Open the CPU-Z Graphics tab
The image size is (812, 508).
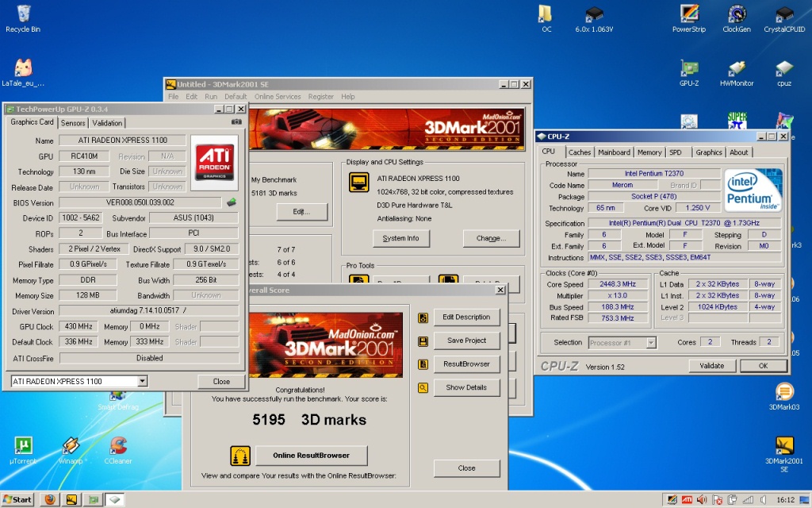pyautogui.click(x=708, y=152)
